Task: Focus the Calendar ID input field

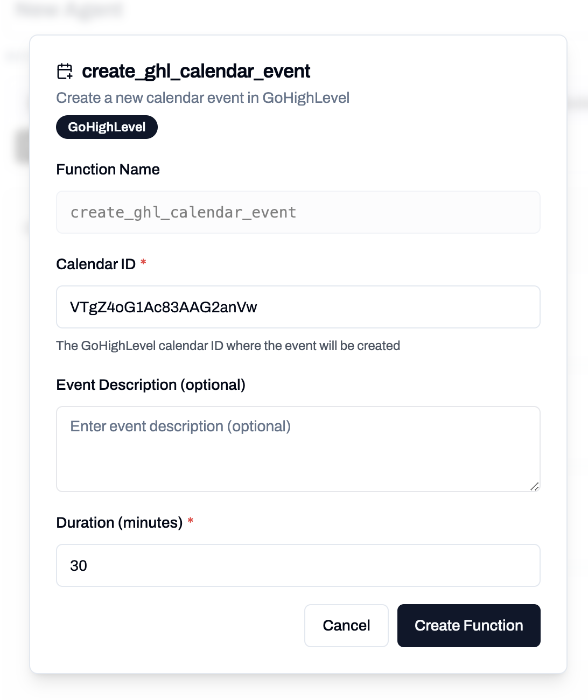Action: point(298,307)
